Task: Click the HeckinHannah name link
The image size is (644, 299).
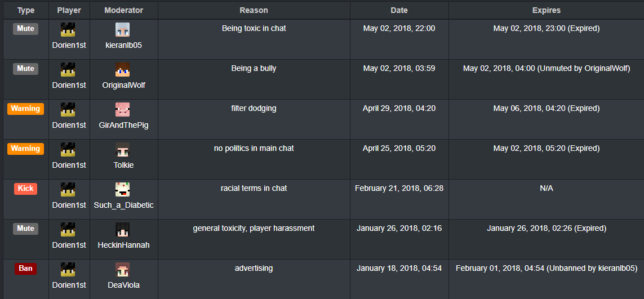Action: click(123, 245)
